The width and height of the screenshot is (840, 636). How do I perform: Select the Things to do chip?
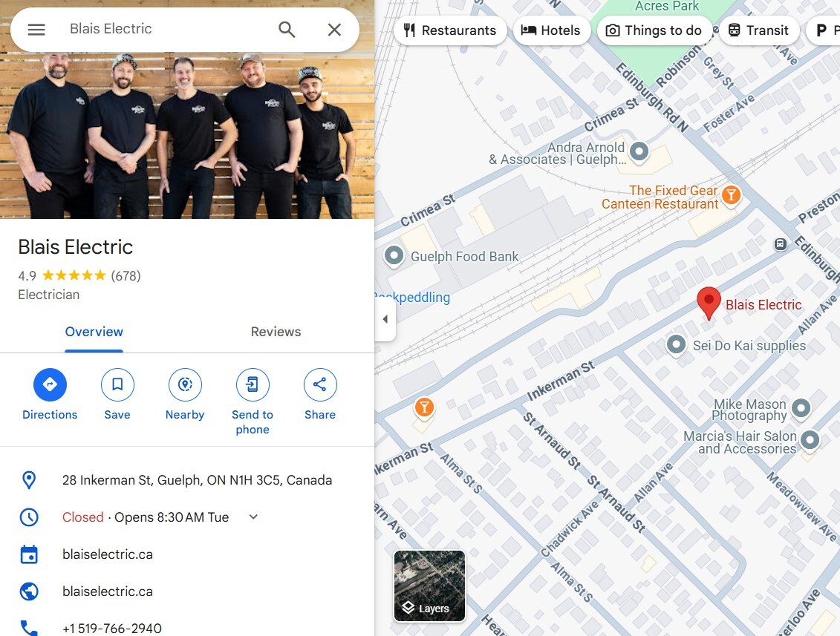click(654, 30)
